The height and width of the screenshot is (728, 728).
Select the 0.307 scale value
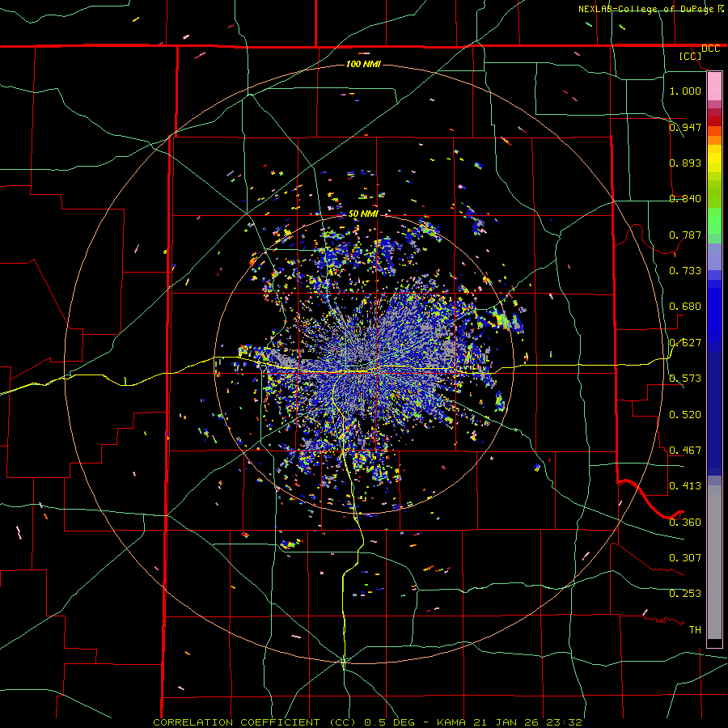point(685,557)
